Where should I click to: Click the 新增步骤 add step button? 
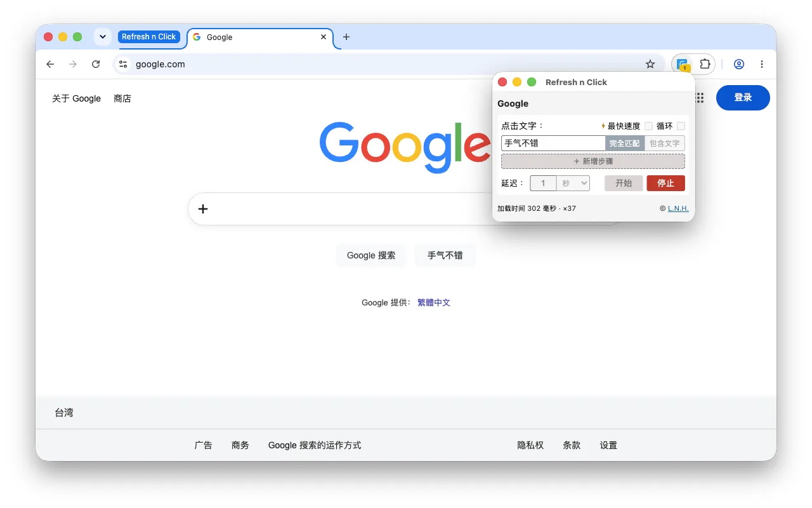click(593, 161)
